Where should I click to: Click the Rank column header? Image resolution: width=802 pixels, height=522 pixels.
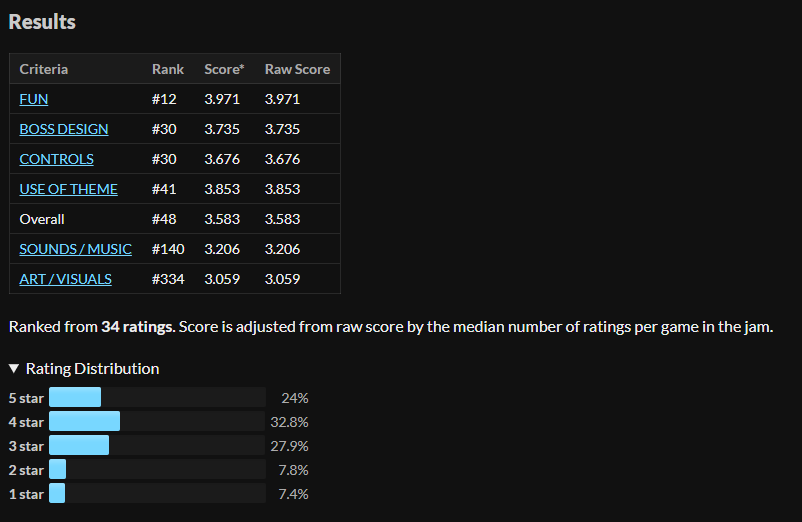click(168, 69)
